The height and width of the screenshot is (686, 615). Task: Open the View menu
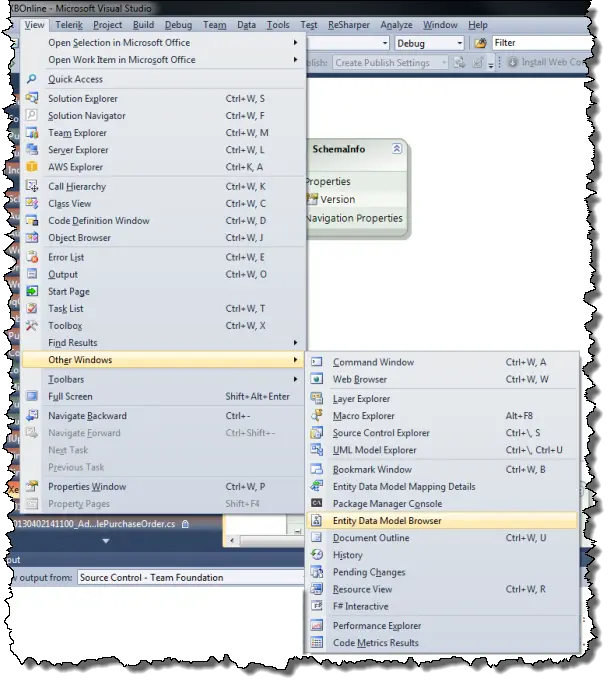[x=34, y=25]
